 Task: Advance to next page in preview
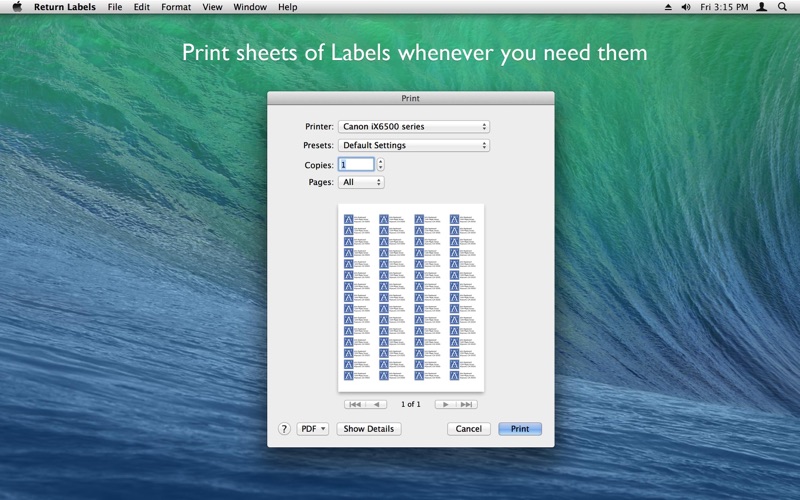pos(445,405)
